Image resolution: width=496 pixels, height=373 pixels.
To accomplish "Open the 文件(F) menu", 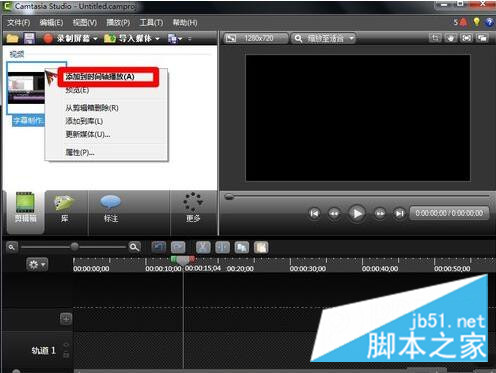I will coord(19,23).
